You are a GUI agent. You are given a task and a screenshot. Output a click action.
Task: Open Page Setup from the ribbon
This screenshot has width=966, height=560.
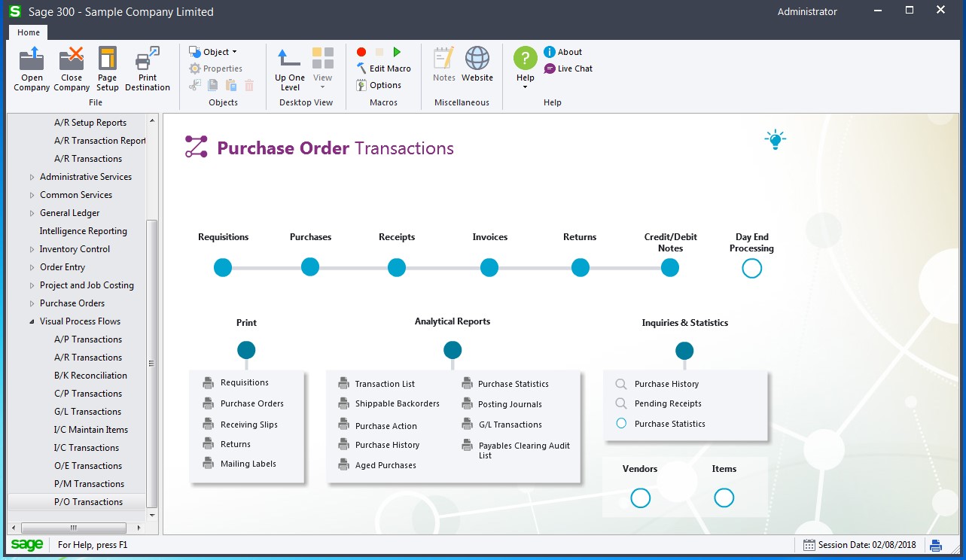[x=108, y=60]
